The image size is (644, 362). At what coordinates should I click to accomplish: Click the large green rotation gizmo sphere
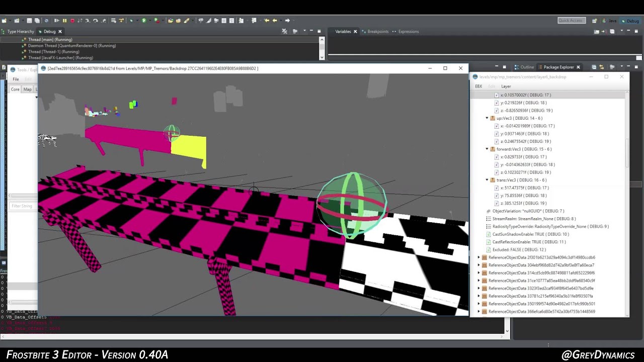click(352, 205)
